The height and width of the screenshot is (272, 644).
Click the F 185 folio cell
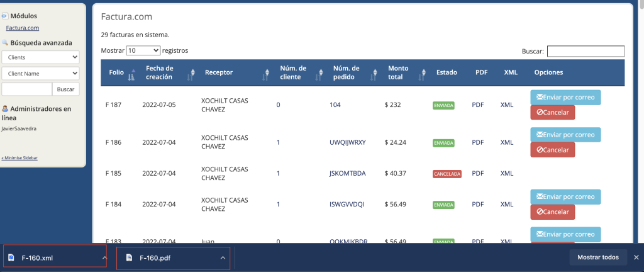[113, 173]
